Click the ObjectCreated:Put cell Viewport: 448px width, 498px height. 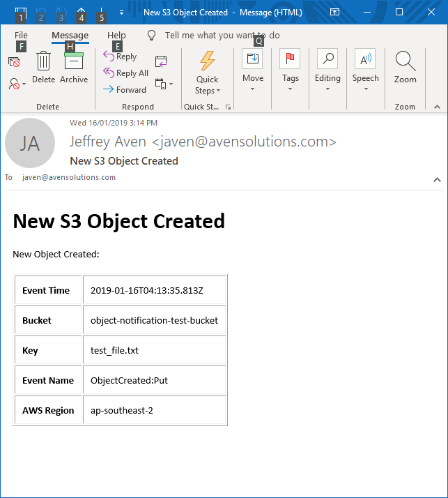click(155, 380)
